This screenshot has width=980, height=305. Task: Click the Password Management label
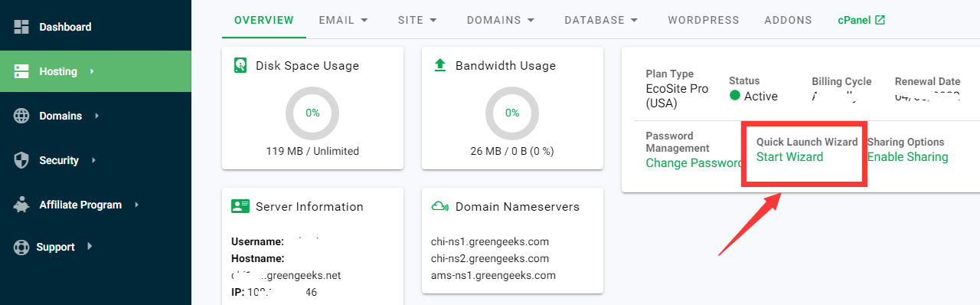point(678,142)
